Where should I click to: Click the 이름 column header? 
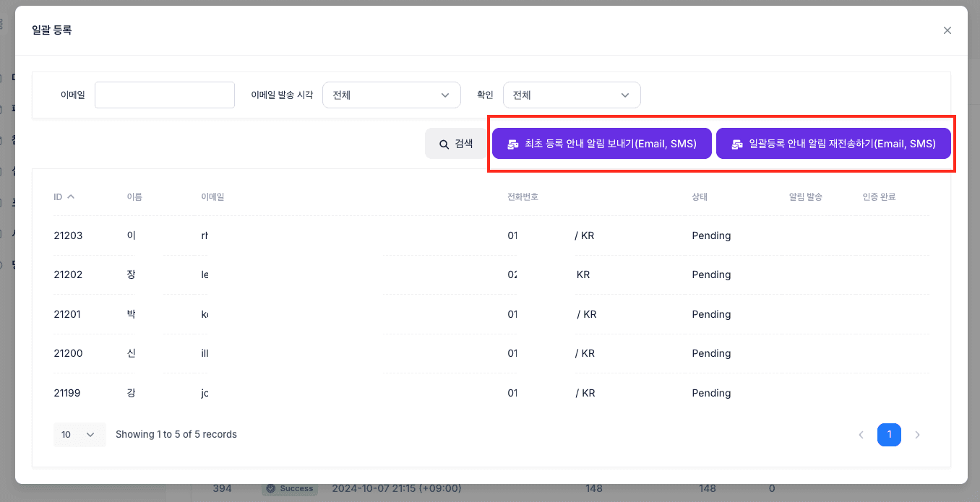point(134,196)
